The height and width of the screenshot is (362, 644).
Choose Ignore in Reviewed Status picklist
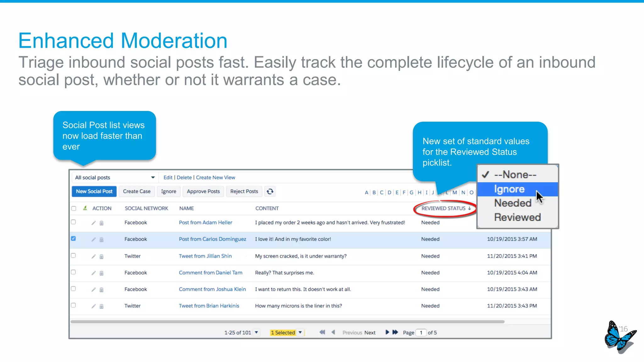[x=517, y=189]
